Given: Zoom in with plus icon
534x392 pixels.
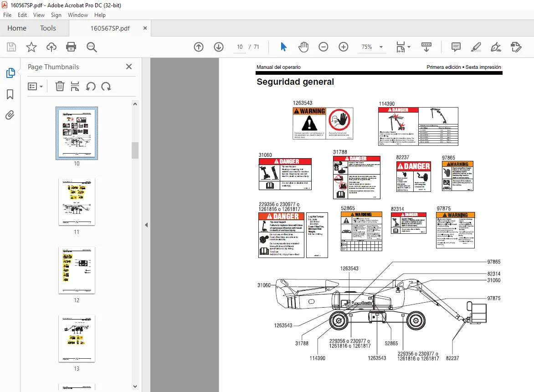Looking at the screenshot, I should coord(343,47).
